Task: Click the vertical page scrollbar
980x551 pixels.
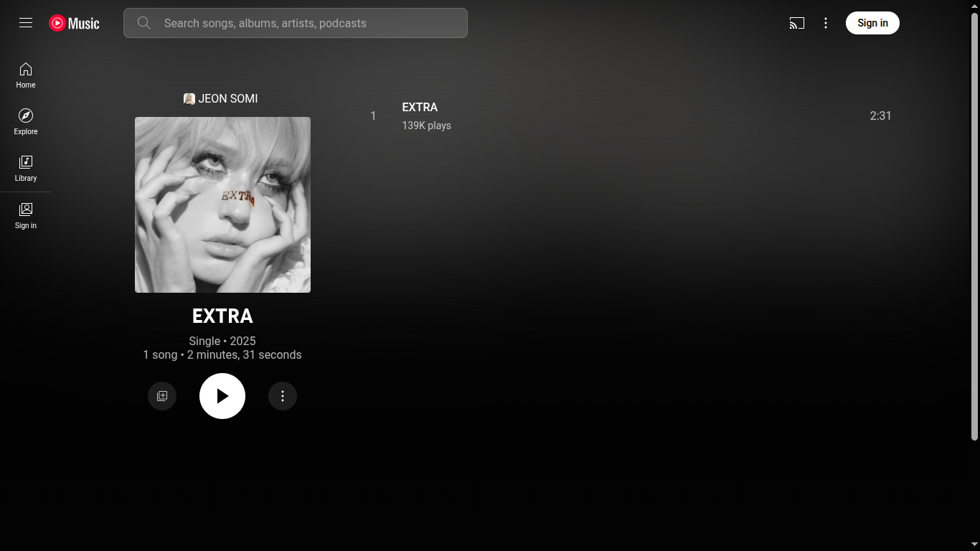Action: tap(974, 227)
